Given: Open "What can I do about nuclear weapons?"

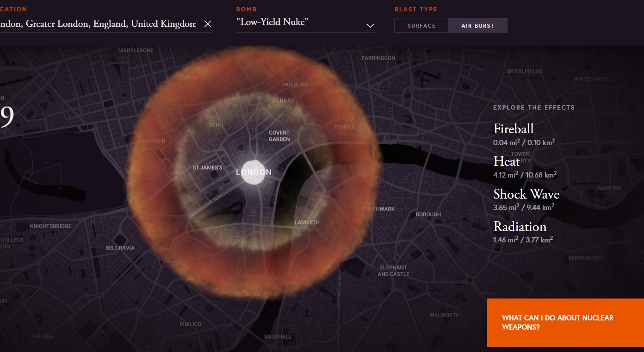Looking at the screenshot, I should coord(565,323).
